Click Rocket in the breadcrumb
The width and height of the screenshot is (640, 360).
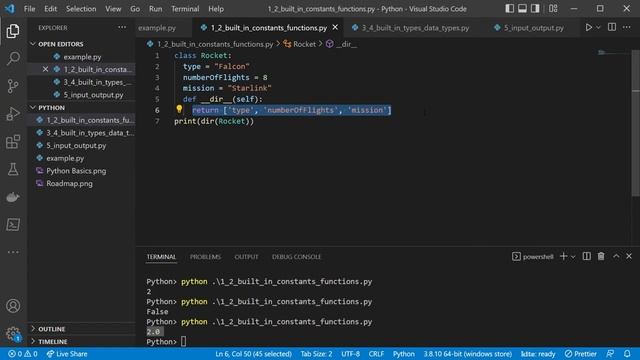[x=304, y=44]
